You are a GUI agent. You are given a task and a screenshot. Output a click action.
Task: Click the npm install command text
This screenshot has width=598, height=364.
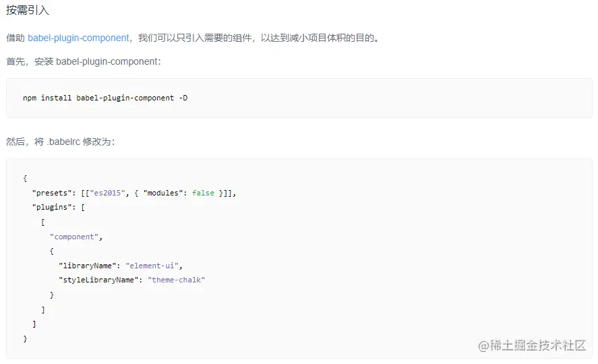(105, 98)
